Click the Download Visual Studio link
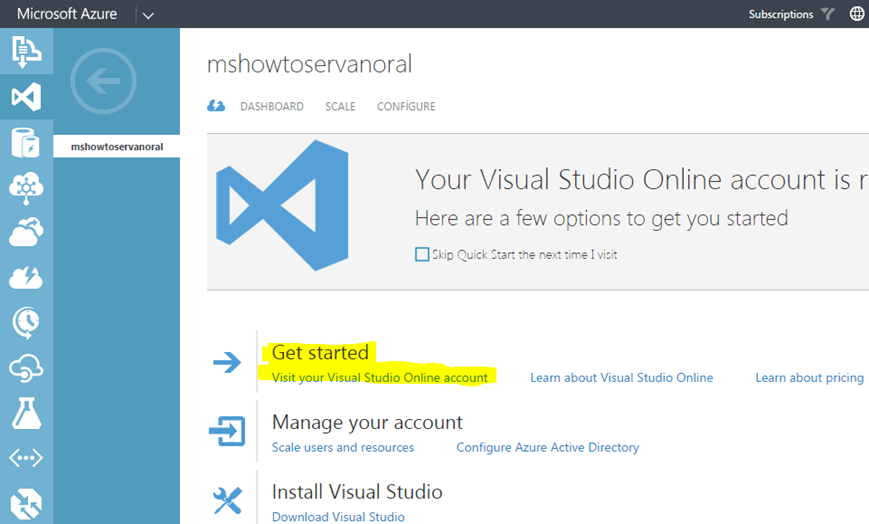 pyautogui.click(x=338, y=517)
